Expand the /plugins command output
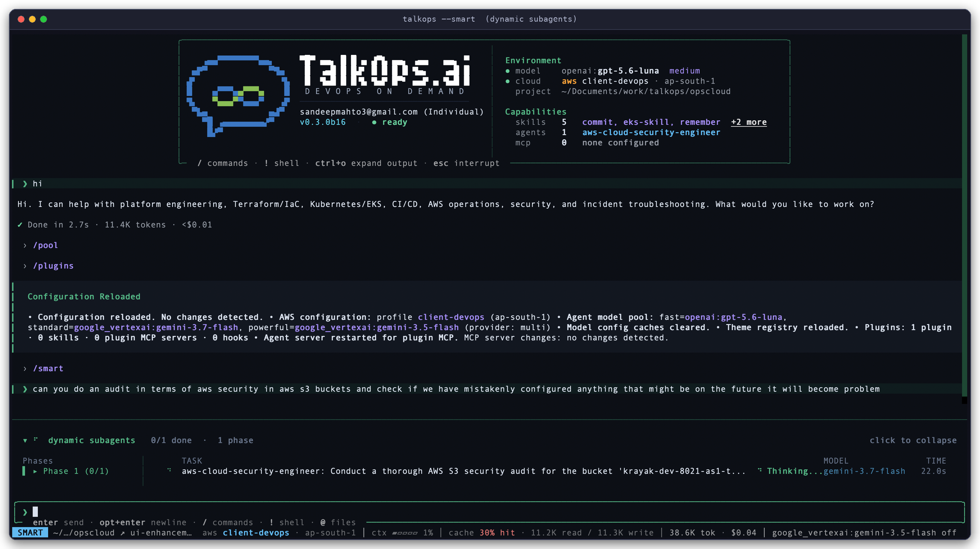The width and height of the screenshot is (980, 549). 25,266
